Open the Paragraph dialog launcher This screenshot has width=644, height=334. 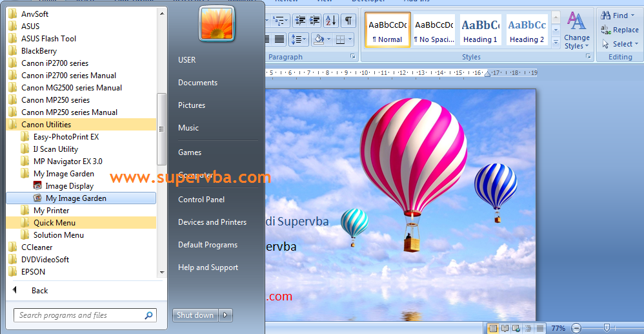click(352, 56)
